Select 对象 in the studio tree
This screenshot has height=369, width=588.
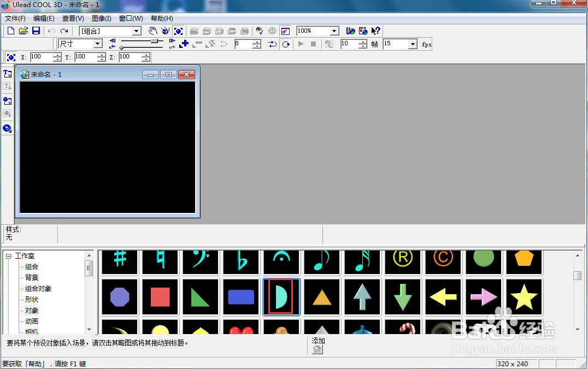pos(32,310)
